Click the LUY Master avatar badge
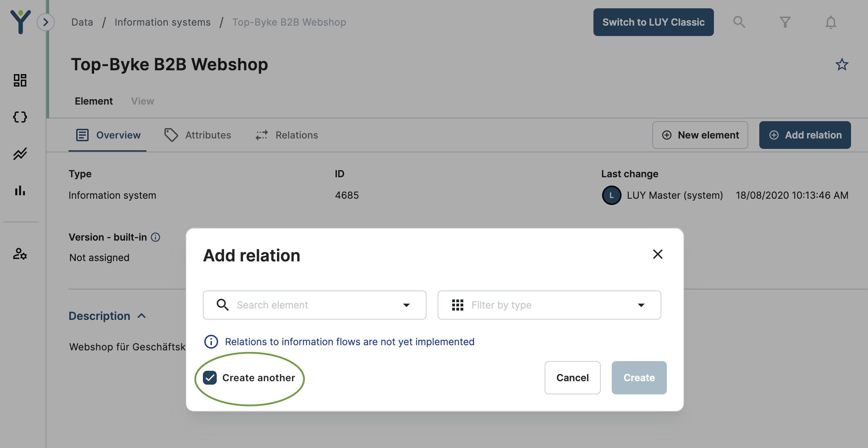Screen dimensions: 868x448 click(x=611, y=195)
